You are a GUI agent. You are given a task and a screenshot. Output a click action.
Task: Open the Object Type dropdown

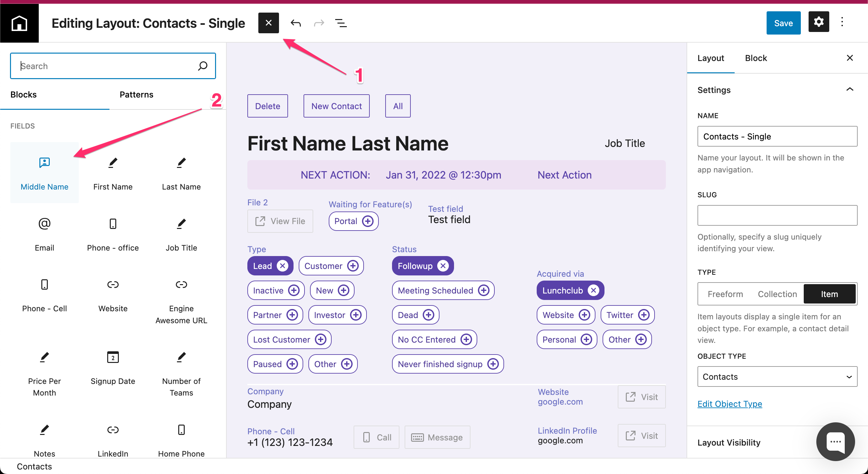click(777, 376)
